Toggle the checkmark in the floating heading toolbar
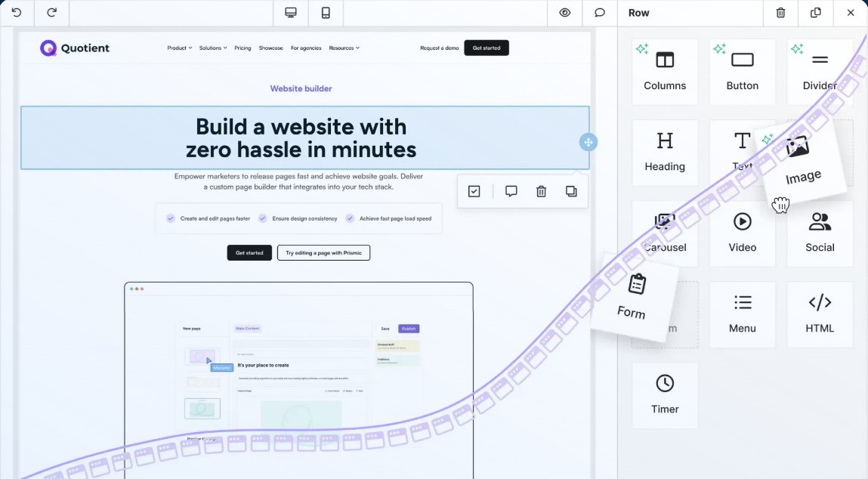 474,192
